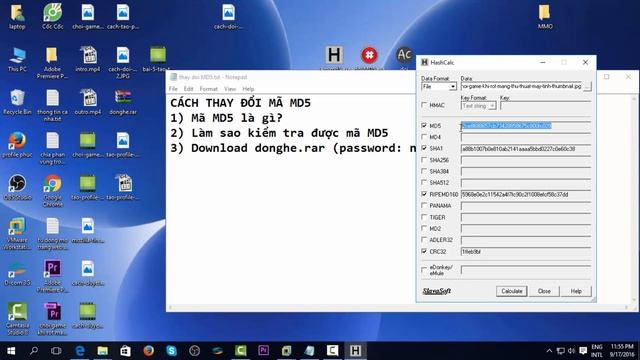Show hidden system tray icons chevron
The image size is (640, 360).
coord(549,351)
